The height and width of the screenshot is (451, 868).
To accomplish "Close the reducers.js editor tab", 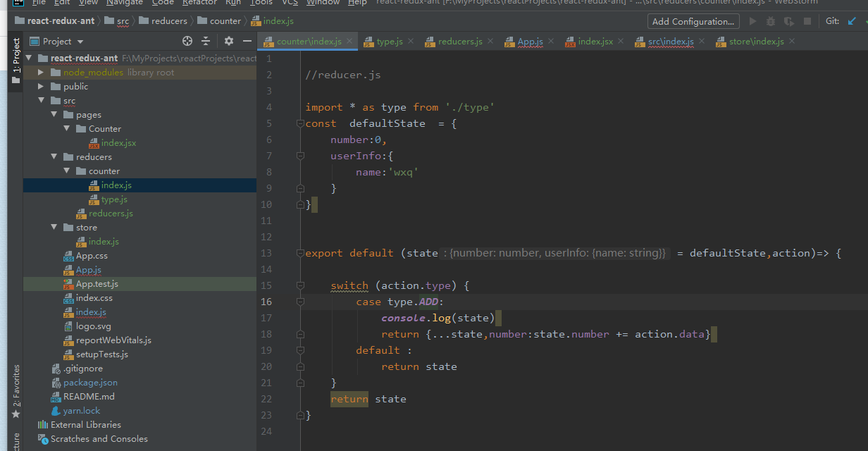I will tap(491, 42).
